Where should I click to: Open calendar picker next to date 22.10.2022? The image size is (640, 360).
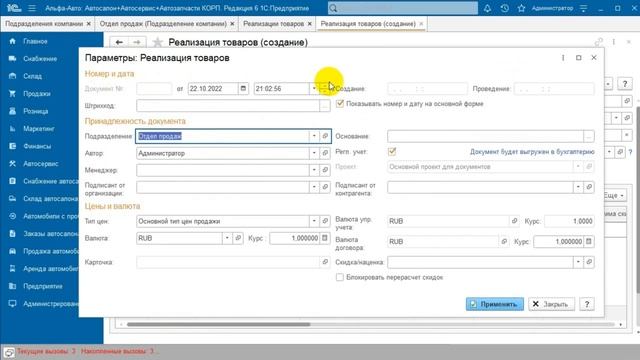point(243,89)
